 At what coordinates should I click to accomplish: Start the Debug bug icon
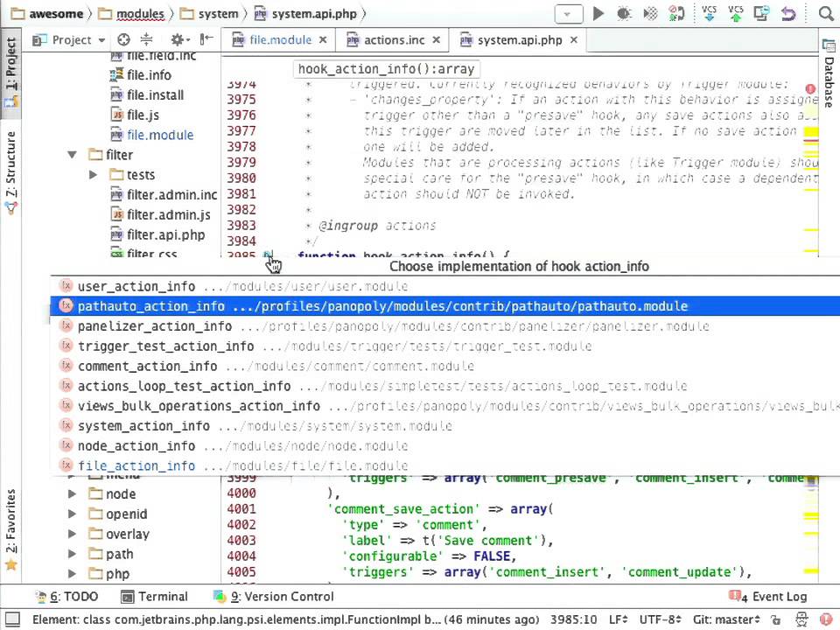click(624, 13)
